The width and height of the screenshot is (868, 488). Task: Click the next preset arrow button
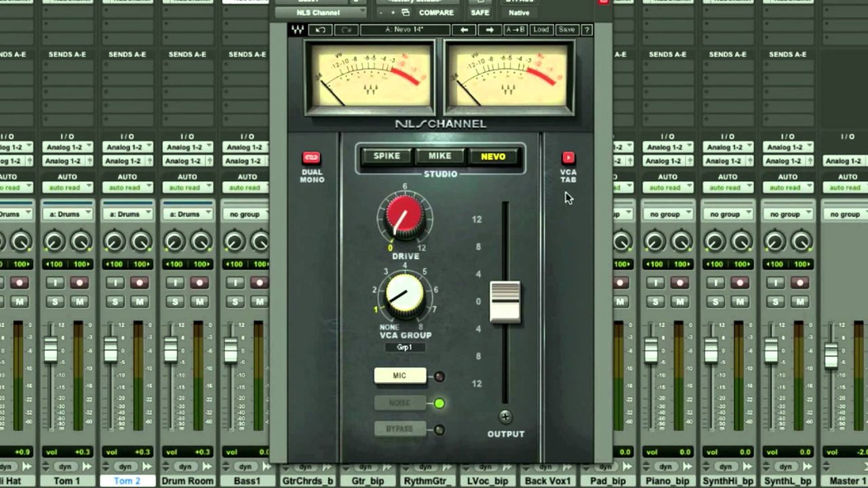(x=489, y=30)
